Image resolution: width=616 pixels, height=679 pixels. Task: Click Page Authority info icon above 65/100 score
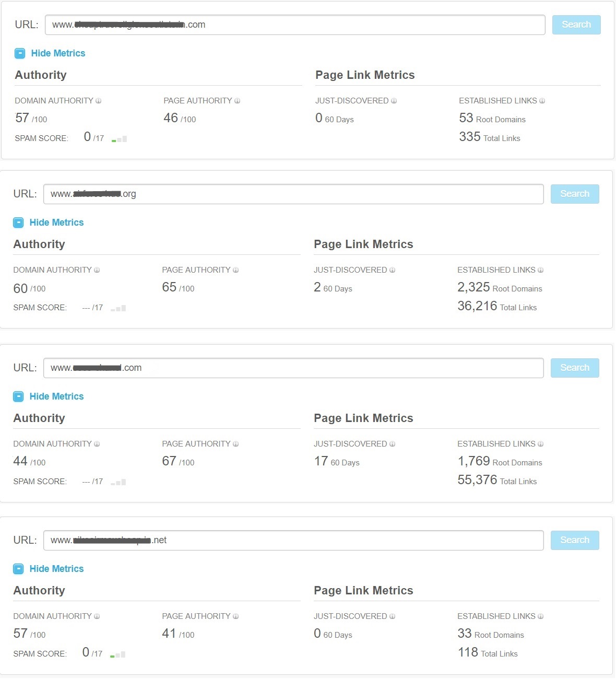(235, 270)
